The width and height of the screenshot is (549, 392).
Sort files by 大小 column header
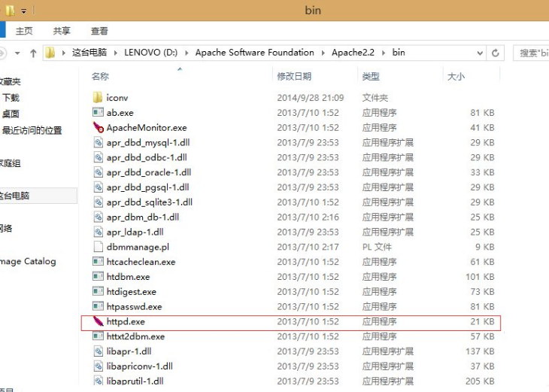(456, 77)
